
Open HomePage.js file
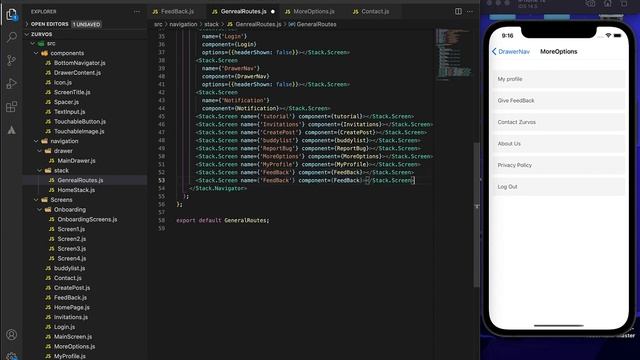[x=71, y=307]
